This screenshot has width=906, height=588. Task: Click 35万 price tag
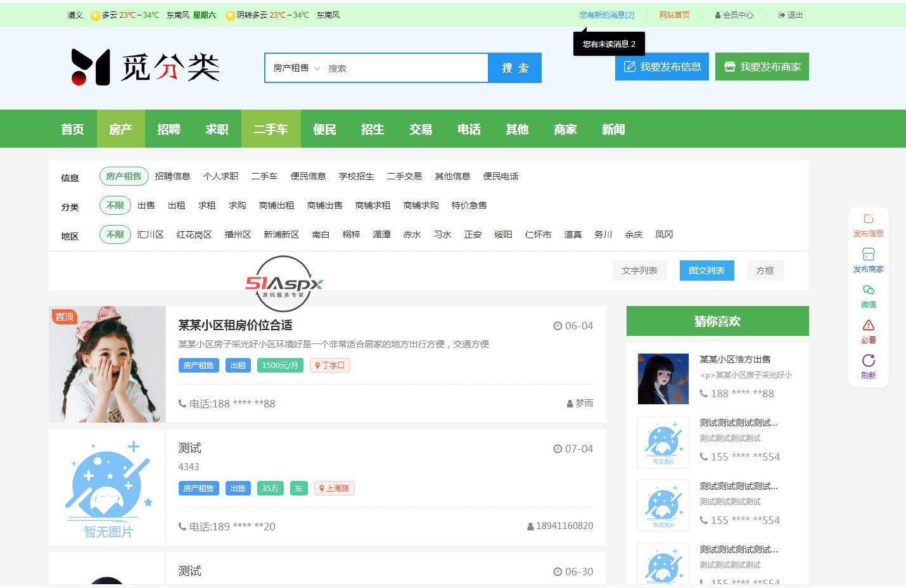271,489
